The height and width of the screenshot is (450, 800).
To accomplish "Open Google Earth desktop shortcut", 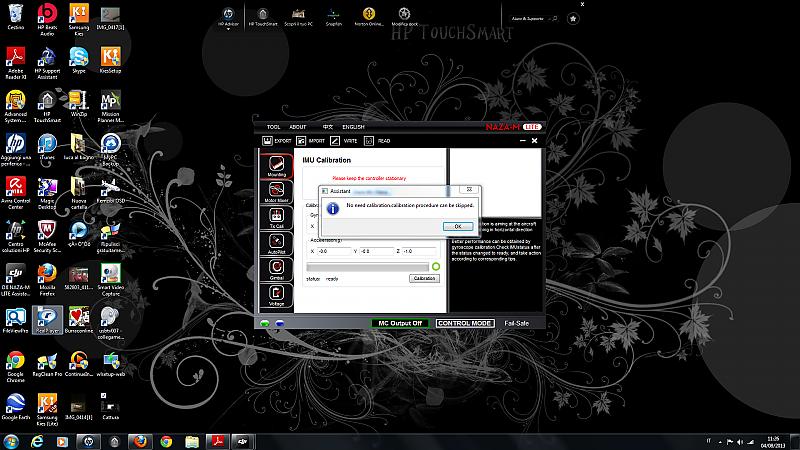I will click(x=16, y=407).
